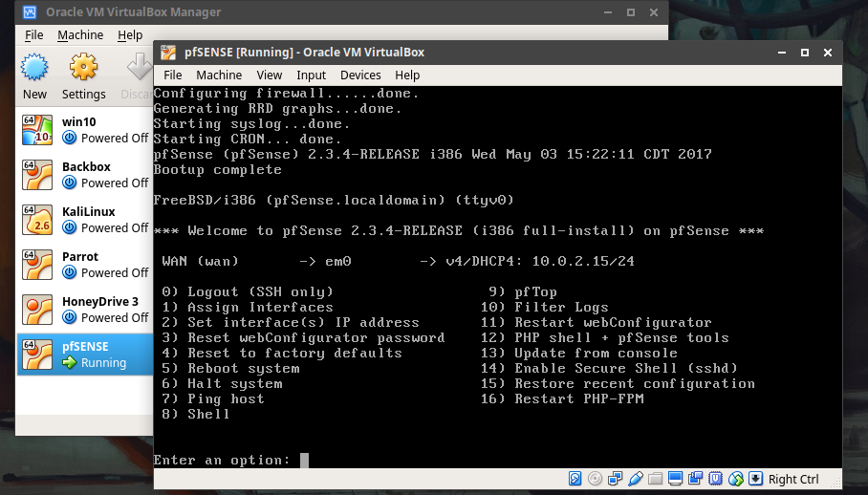Click the Right Ctrl host key label
Image resolution: width=868 pixels, height=495 pixels.
pos(793,479)
